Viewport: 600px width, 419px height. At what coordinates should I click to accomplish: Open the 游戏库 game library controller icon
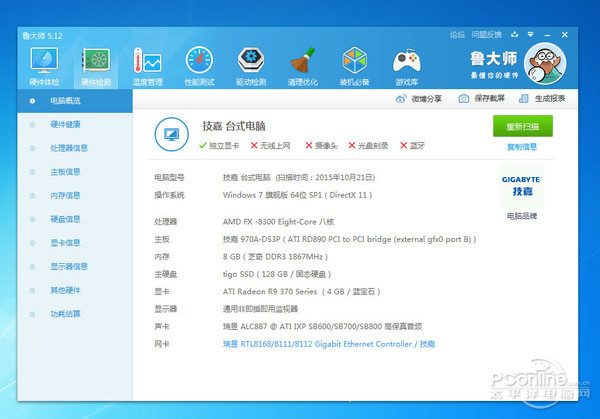407,62
